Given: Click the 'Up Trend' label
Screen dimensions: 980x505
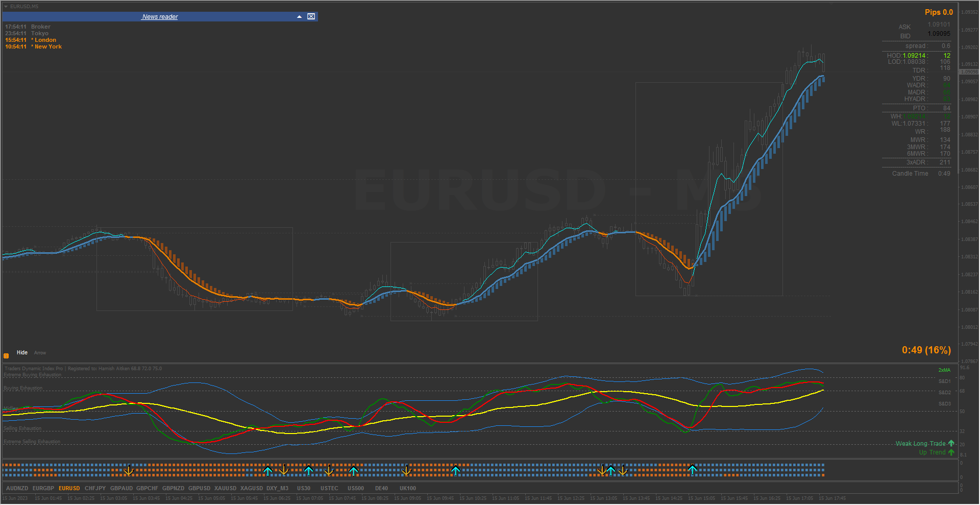Looking at the screenshot, I should coord(933,452).
